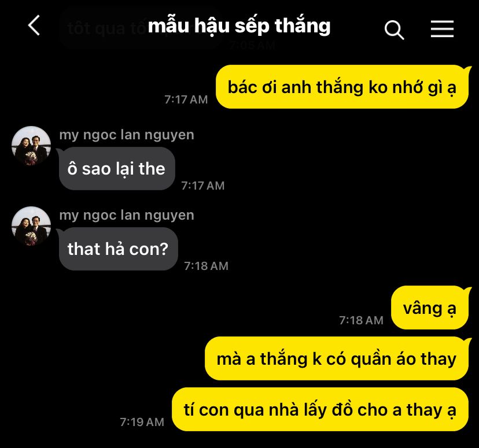Tap 7:17 AM timestamp beside 'ô sao lại the'

[203, 186]
